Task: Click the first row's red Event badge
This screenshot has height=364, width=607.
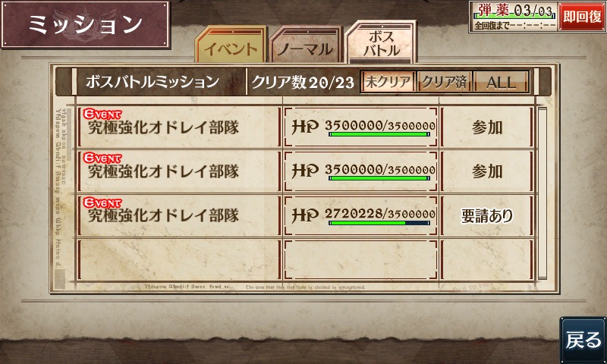Action: [x=102, y=114]
